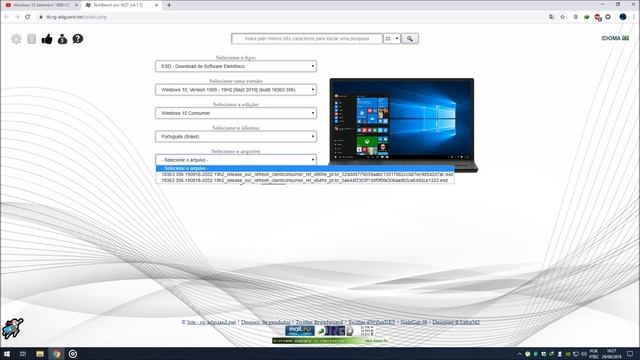Click the round recorder icon in the taskbar
Image resolution: width=640 pixels, height=360 pixels.
point(73,354)
